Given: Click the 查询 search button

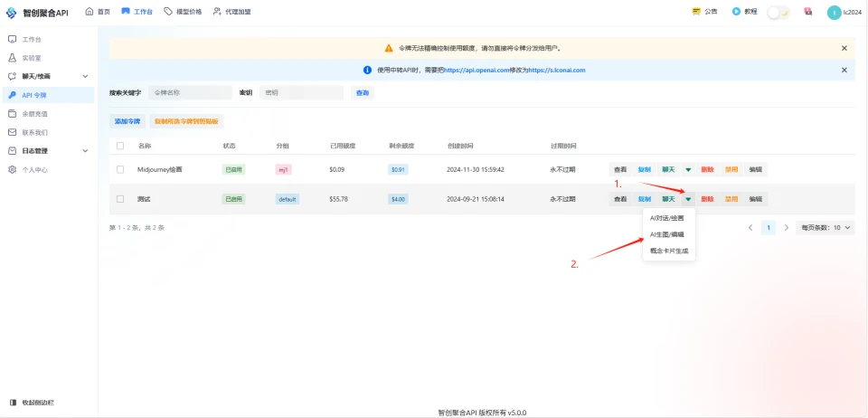Looking at the screenshot, I should pyautogui.click(x=363, y=93).
